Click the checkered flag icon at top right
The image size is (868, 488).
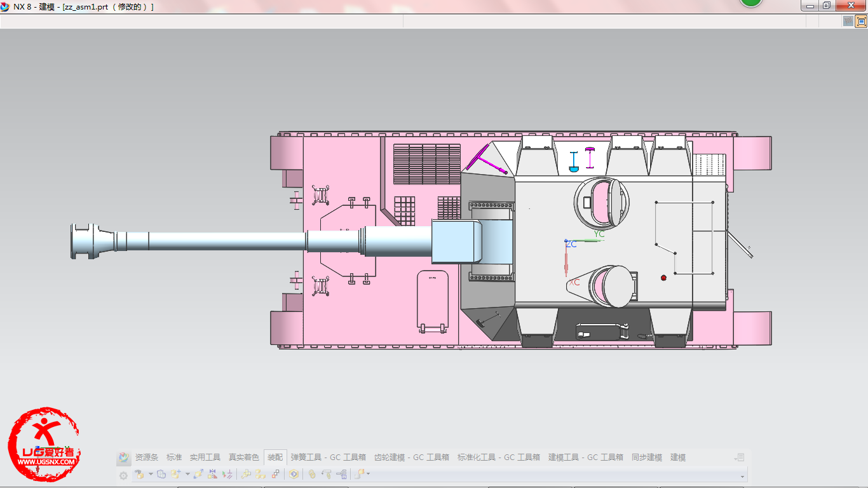pyautogui.click(x=848, y=21)
